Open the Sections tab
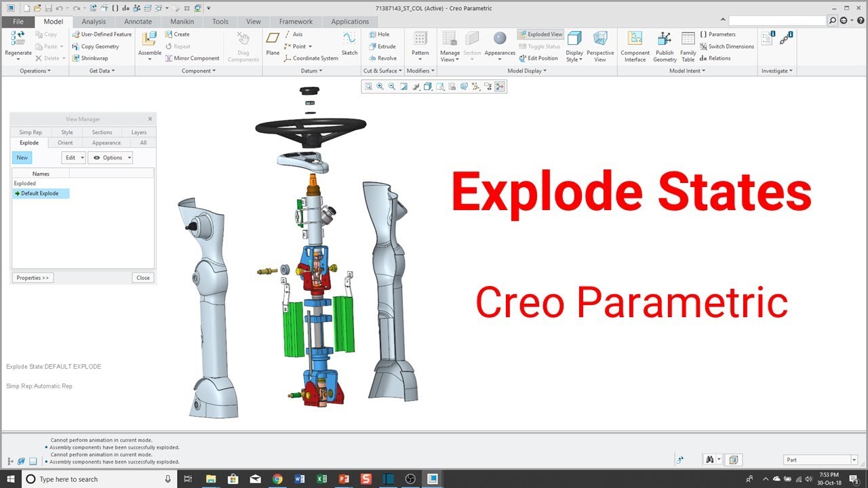The width and height of the screenshot is (868, 488). [102, 132]
